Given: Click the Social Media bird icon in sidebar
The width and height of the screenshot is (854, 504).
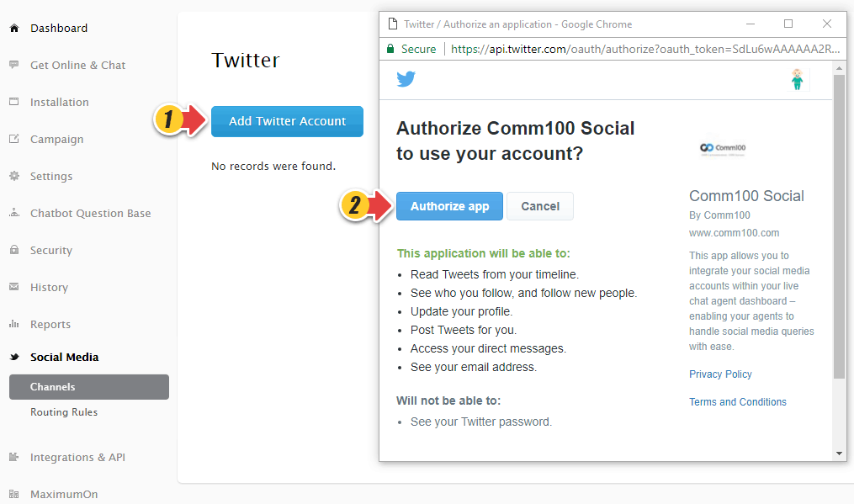Looking at the screenshot, I should 14,357.
